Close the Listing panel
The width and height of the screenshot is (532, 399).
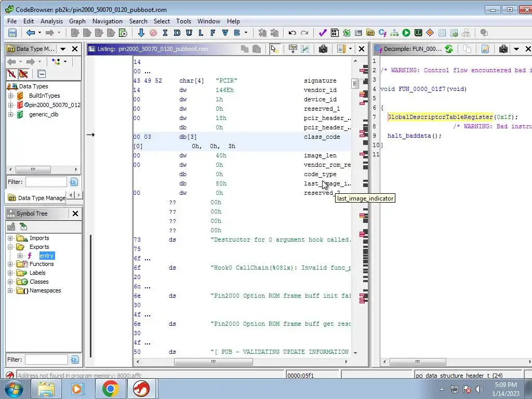coord(362,49)
